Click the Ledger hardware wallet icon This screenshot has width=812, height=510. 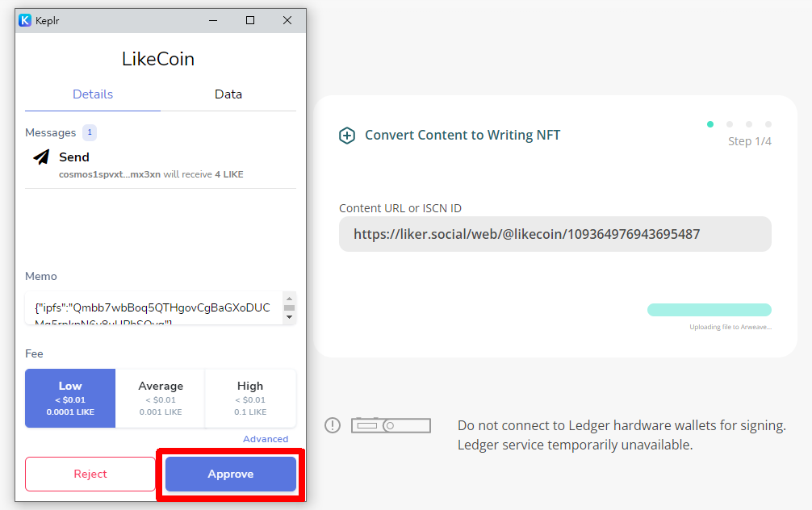point(391,425)
